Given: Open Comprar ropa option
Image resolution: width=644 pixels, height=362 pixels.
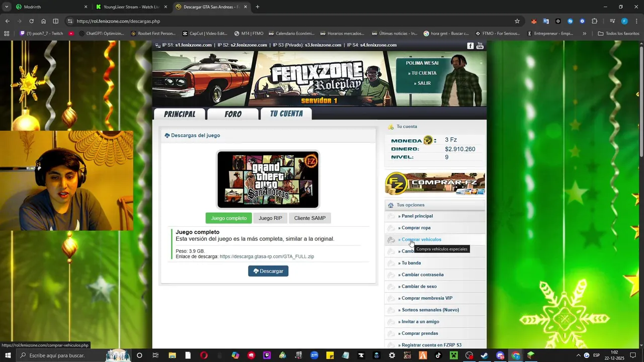Looking at the screenshot, I should [435, 228].
